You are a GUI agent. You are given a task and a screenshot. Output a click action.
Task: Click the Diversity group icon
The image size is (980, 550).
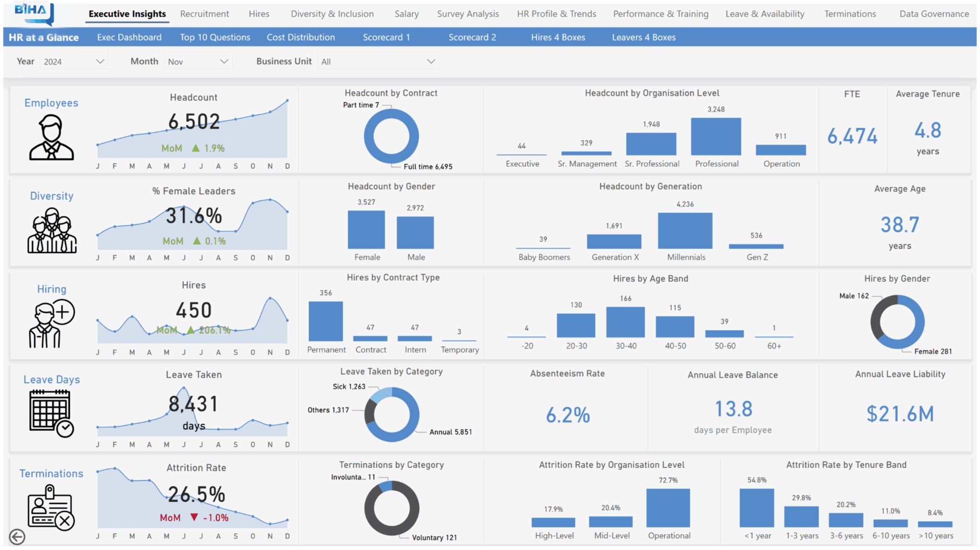52,231
